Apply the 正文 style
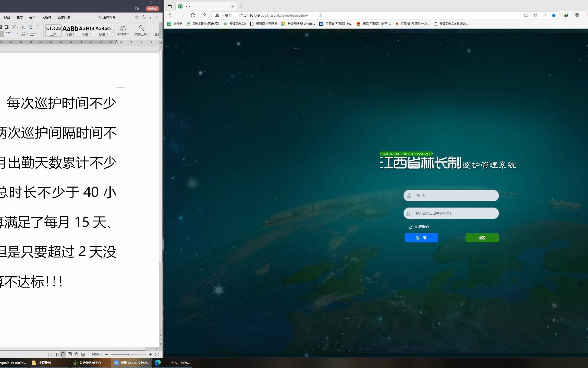 coord(53,31)
